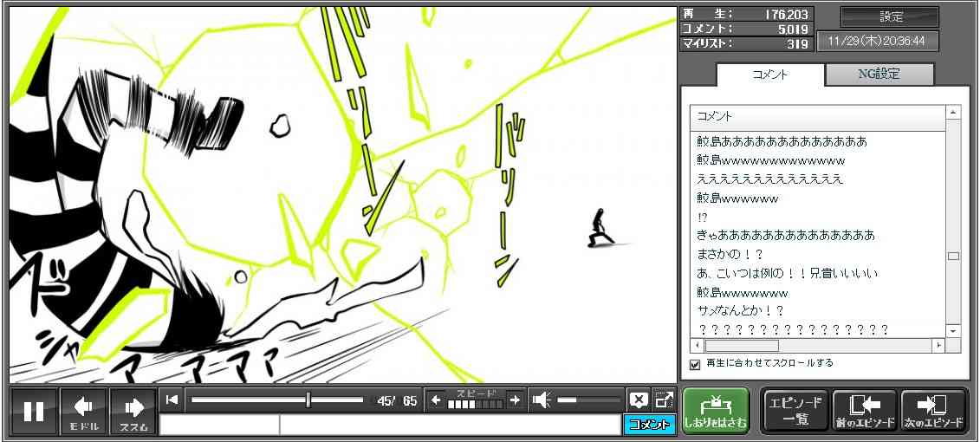Go to 前のエピソード previous episode

click(864, 411)
